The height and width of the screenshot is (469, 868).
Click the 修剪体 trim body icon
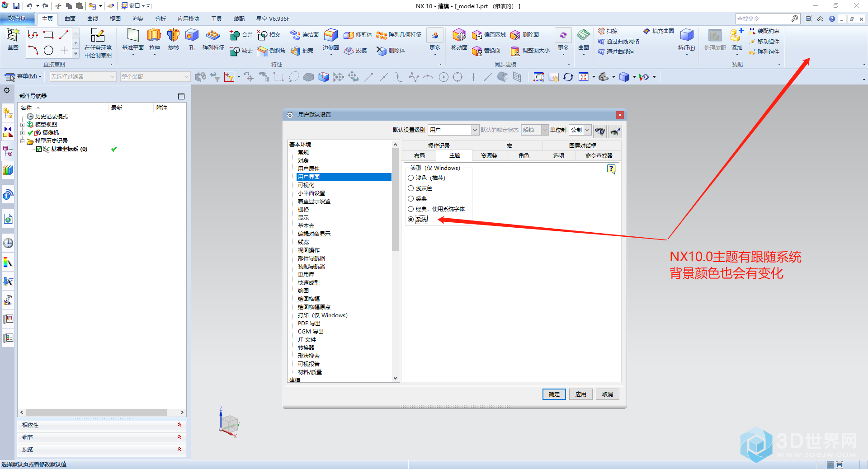(358, 35)
